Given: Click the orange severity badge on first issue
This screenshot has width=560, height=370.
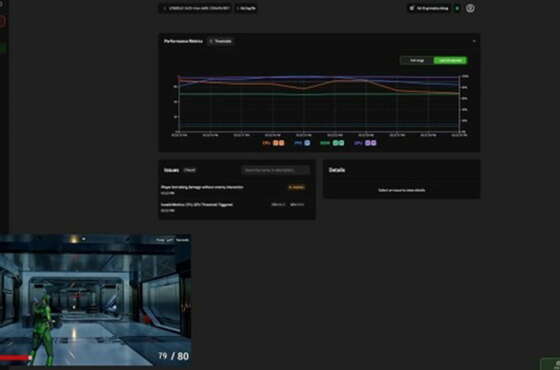Looking at the screenshot, I should [x=297, y=187].
